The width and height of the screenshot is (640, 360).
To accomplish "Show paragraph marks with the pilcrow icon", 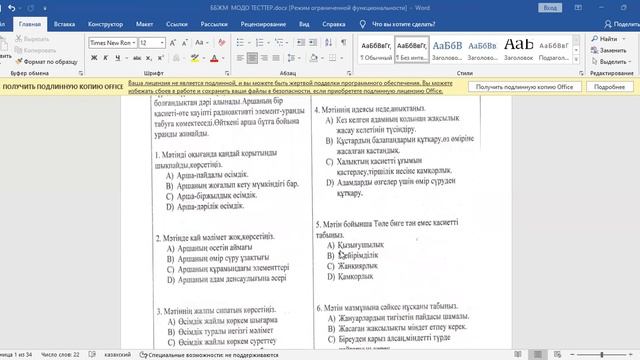I will [344, 42].
